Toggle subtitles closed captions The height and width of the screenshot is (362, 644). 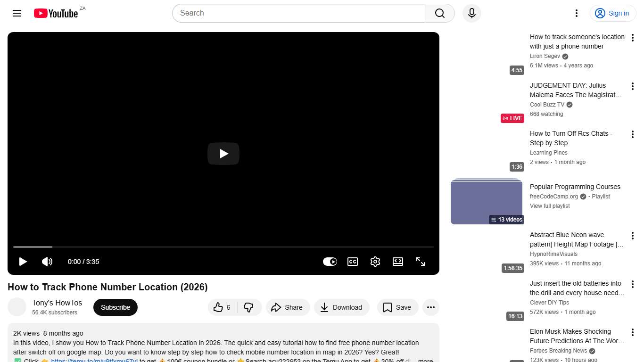click(353, 262)
